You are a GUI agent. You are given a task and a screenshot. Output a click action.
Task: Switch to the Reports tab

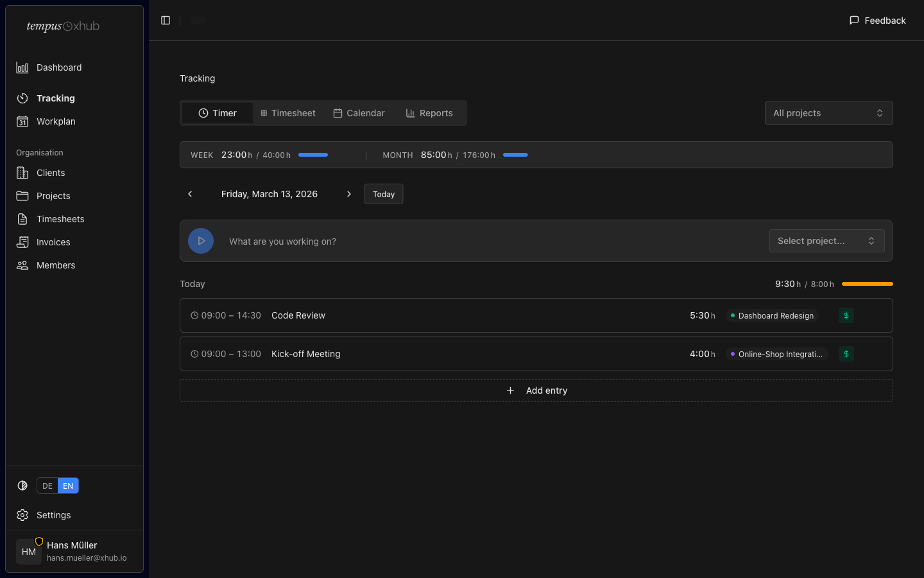(429, 113)
